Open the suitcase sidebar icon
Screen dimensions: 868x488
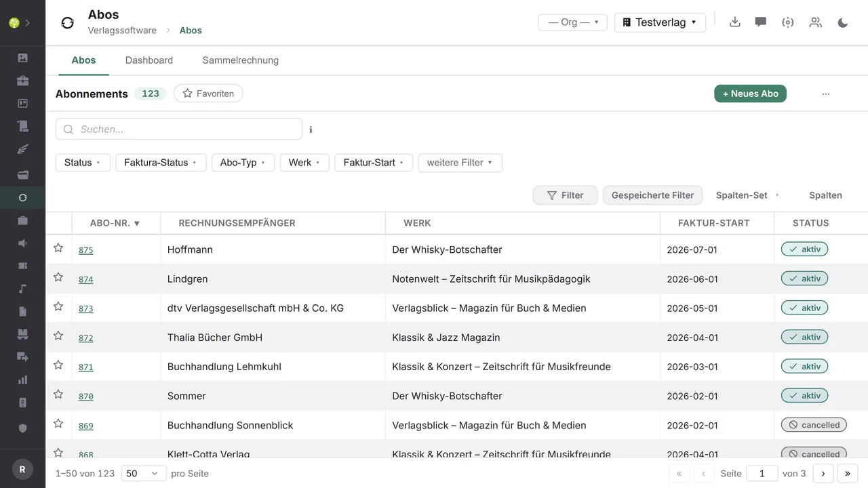click(x=22, y=220)
